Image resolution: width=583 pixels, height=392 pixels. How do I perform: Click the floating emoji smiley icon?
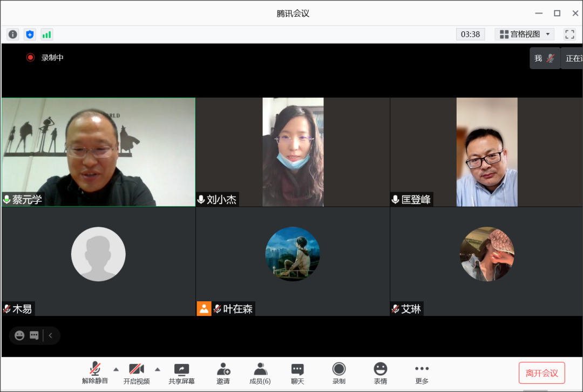click(19, 335)
